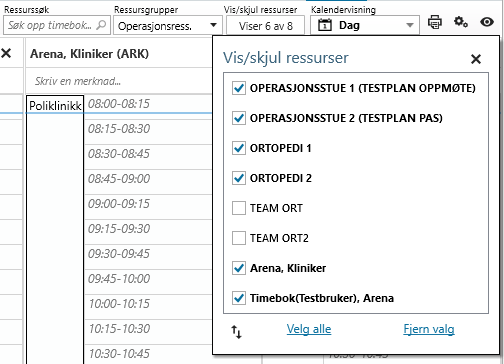Click the calendar icon in Kalendervisning

coord(325,25)
